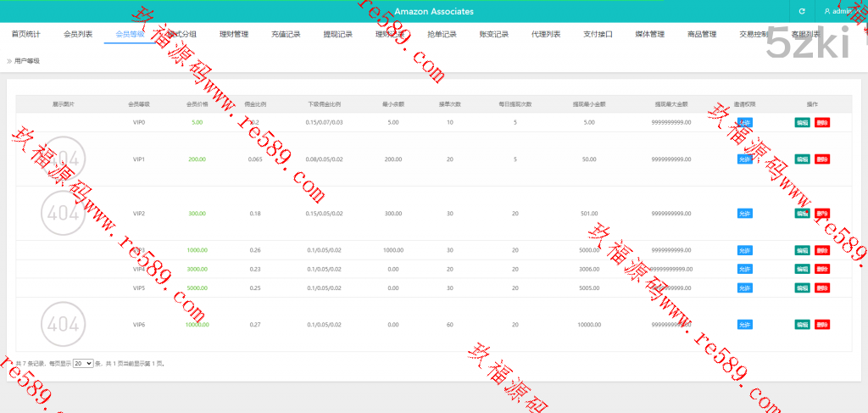
Task: Toggle the 允许 invite permission for VIP5
Action: tap(744, 287)
